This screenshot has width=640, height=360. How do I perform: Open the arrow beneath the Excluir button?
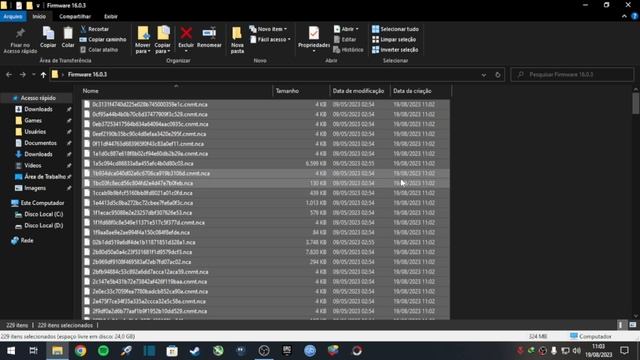[x=186, y=51]
